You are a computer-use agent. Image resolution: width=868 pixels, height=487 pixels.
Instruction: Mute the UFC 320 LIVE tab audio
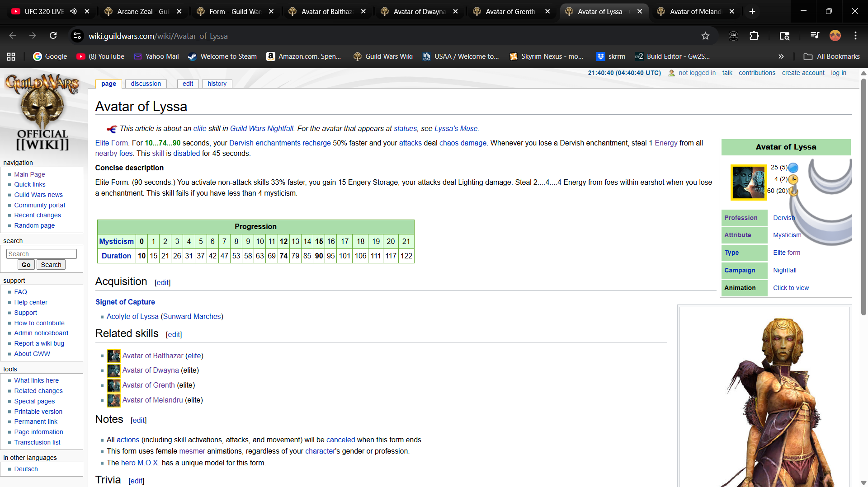click(x=74, y=11)
